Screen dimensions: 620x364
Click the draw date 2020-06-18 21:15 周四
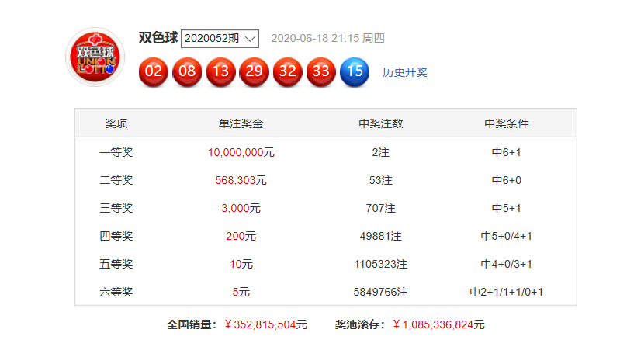[x=327, y=38]
